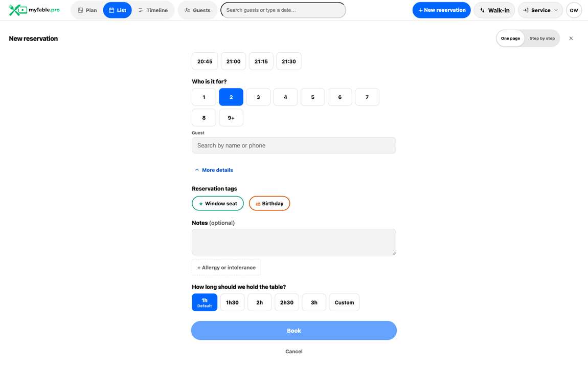Viewport: 588px width, 368px height.
Task: Click the OW user avatar
Action: click(x=574, y=10)
